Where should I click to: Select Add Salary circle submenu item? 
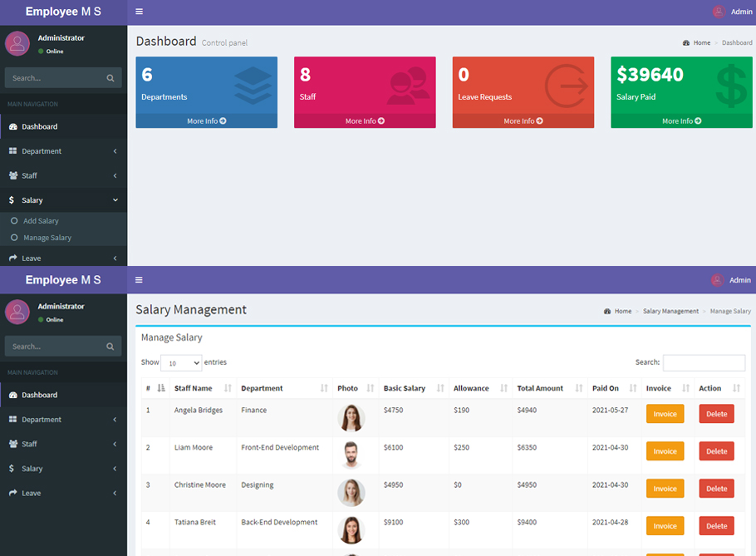coord(14,220)
